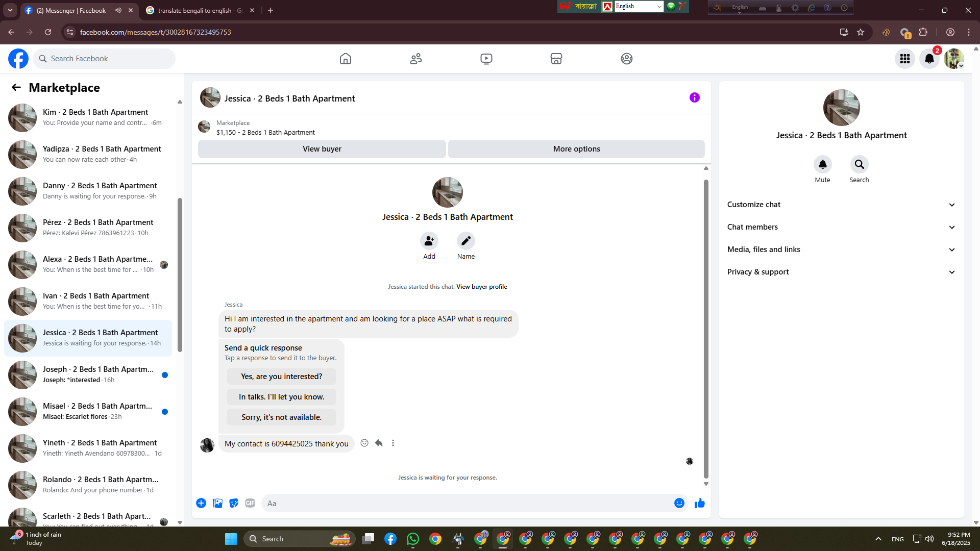
Task: Open Facebook Home feed icon
Action: 346,59
